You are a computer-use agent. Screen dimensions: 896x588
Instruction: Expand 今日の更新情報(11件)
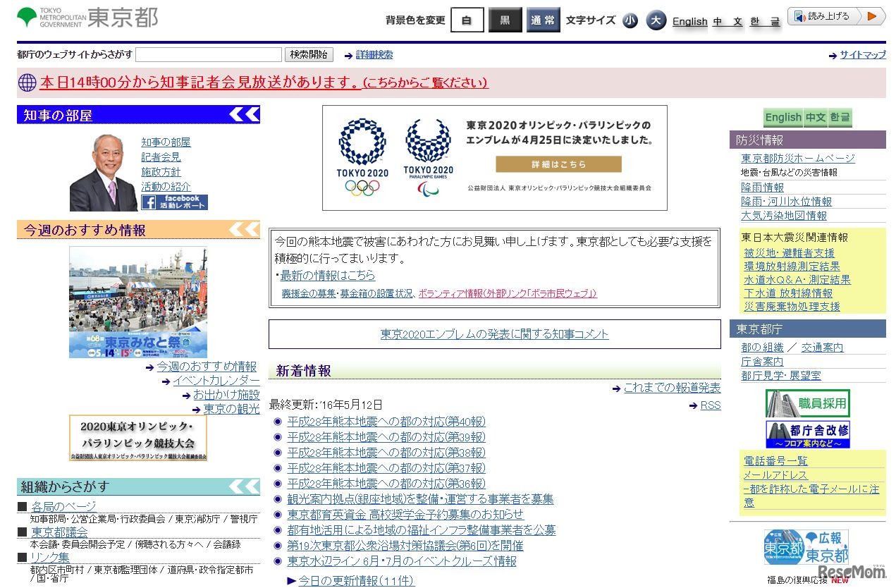click(356, 581)
